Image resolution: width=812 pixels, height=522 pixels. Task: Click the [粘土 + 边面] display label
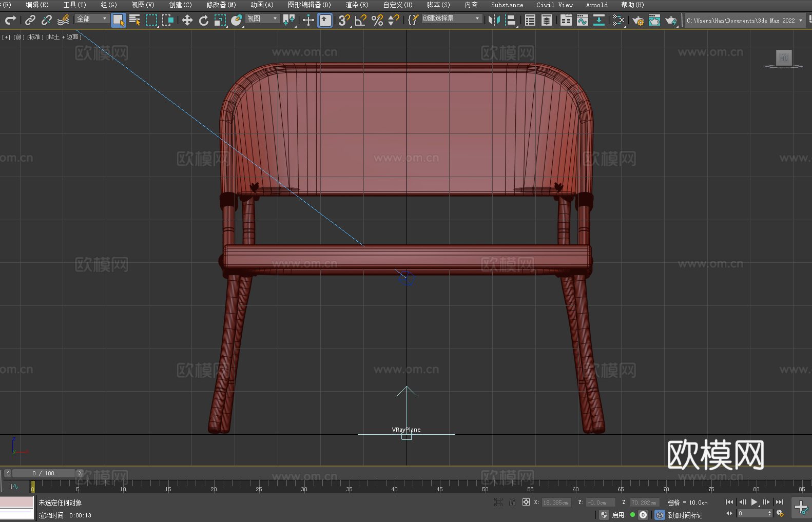point(64,37)
